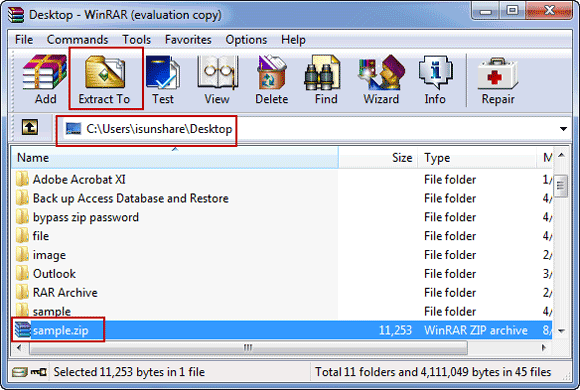Open the File menu
This screenshot has height=390, width=580.
(24, 40)
